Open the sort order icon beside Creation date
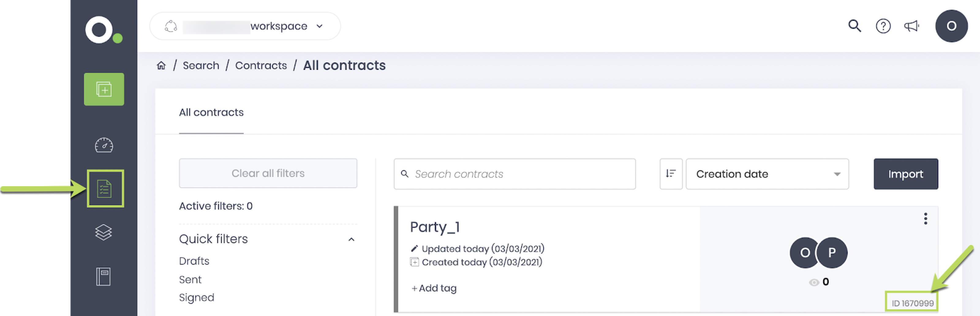980x316 pixels. 671,174
